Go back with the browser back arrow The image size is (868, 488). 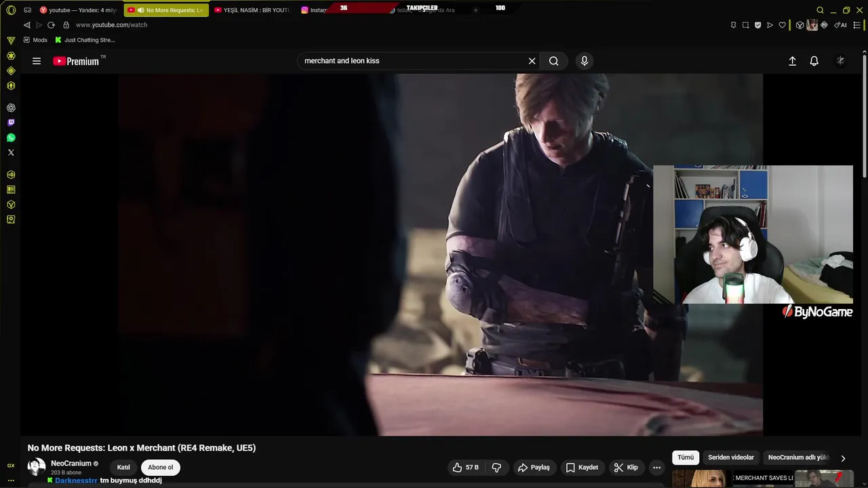[x=26, y=25]
